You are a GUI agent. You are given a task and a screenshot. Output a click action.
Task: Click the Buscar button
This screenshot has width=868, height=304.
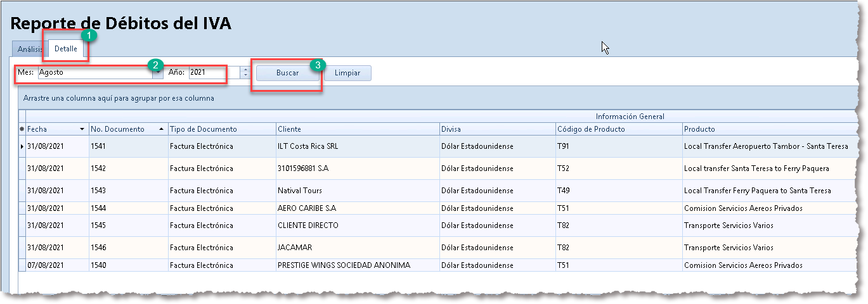pyautogui.click(x=287, y=73)
